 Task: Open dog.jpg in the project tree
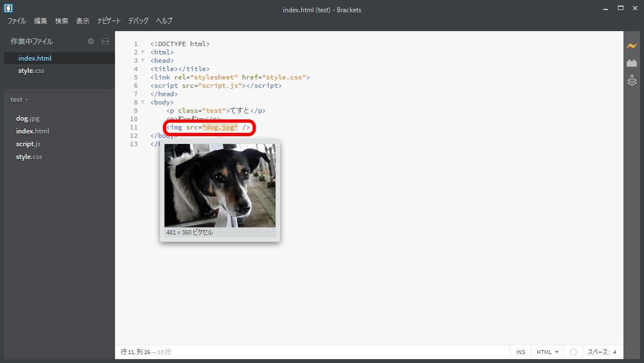tap(28, 118)
